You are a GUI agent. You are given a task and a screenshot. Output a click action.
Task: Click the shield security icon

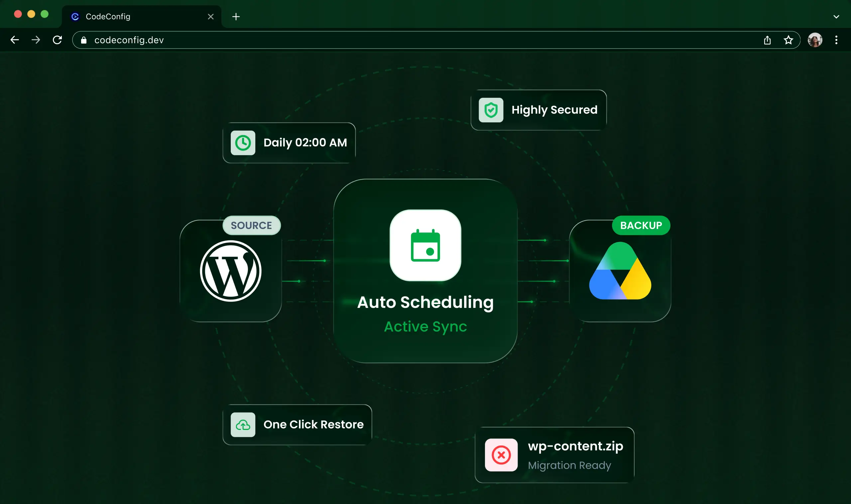click(491, 110)
